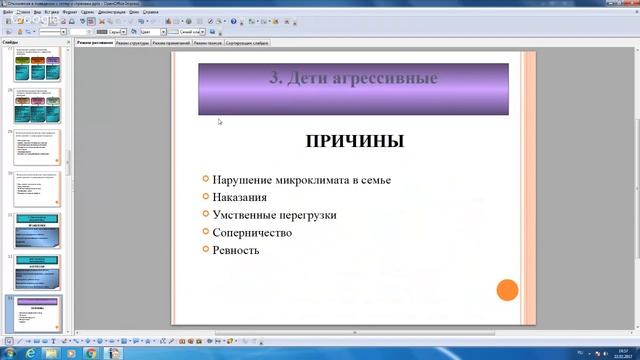This screenshot has height=360, width=640.
Task: Choose the Connector tool
Action: point(76,341)
